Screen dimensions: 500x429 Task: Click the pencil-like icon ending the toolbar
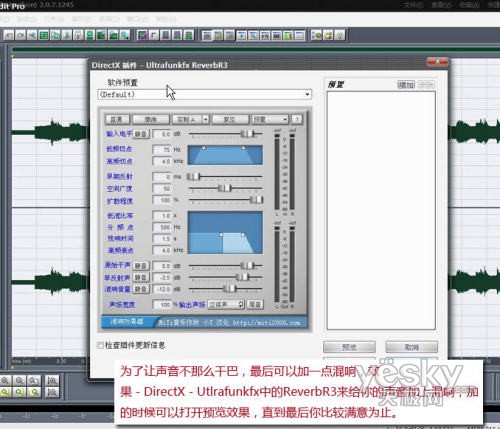point(340,35)
